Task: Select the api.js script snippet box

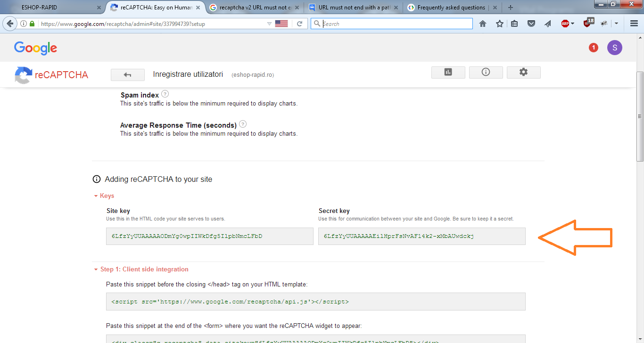Action: 316,302
